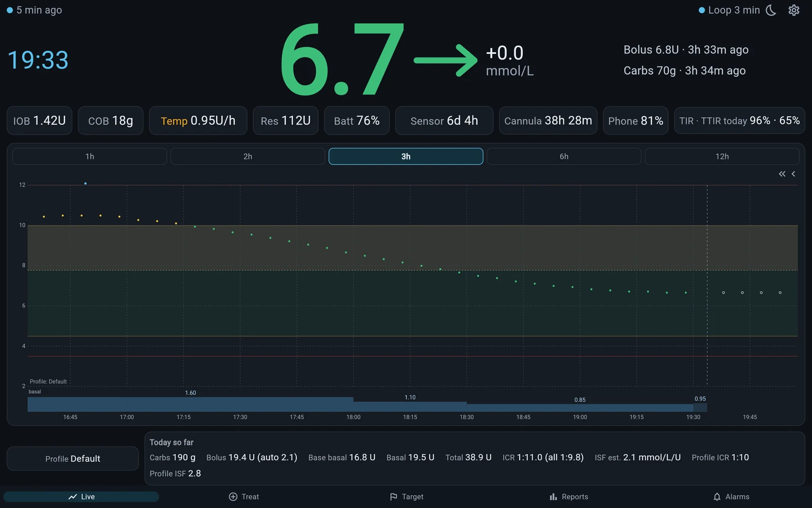
Task: Click the Target flag icon
Action: [x=393, y=497]
